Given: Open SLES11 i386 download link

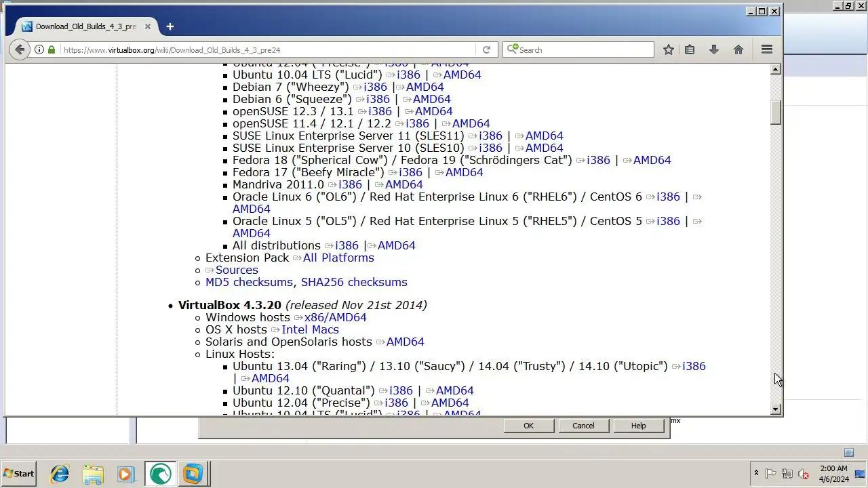Looking at the screenshot, I should pyautogui.click(x=490, y=136).
